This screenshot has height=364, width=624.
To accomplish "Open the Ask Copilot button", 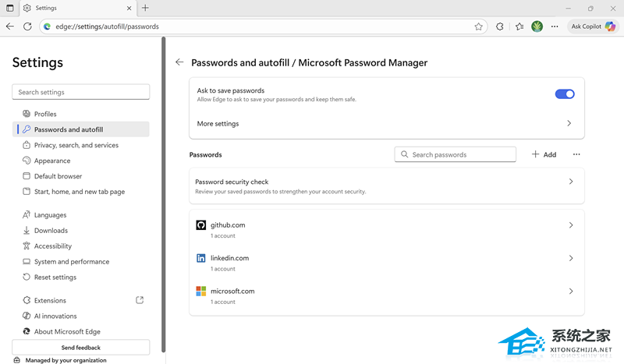I will (593, 26).
